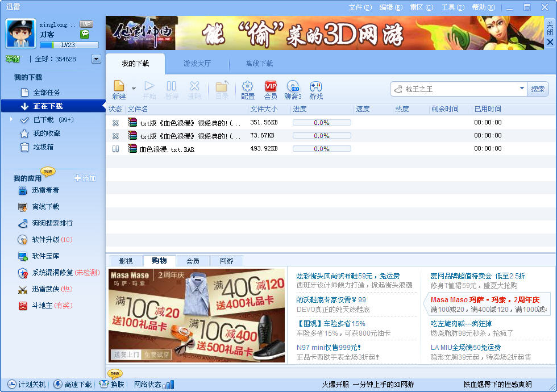Open 我的收藏 favorites in sidebar
This screenshot has width=557, height=392.
(47, 134)
